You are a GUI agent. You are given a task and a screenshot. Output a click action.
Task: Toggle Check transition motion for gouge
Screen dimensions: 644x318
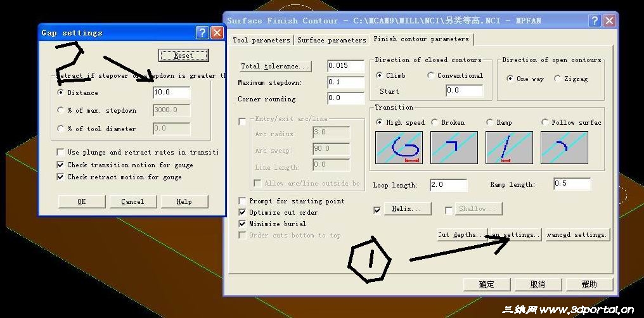click(60, 165)
